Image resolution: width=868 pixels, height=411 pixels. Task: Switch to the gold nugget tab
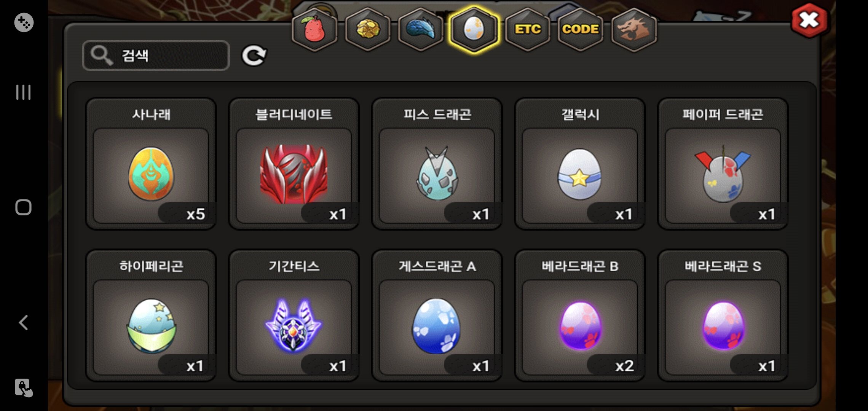point(367,30)
